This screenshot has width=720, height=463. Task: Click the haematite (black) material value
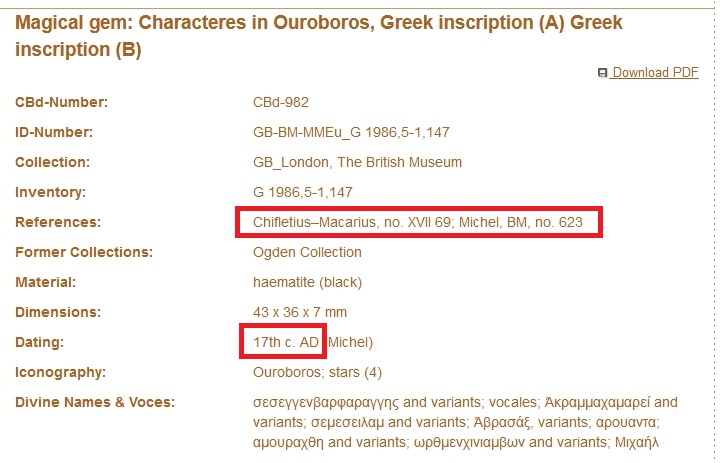[314, 282]
